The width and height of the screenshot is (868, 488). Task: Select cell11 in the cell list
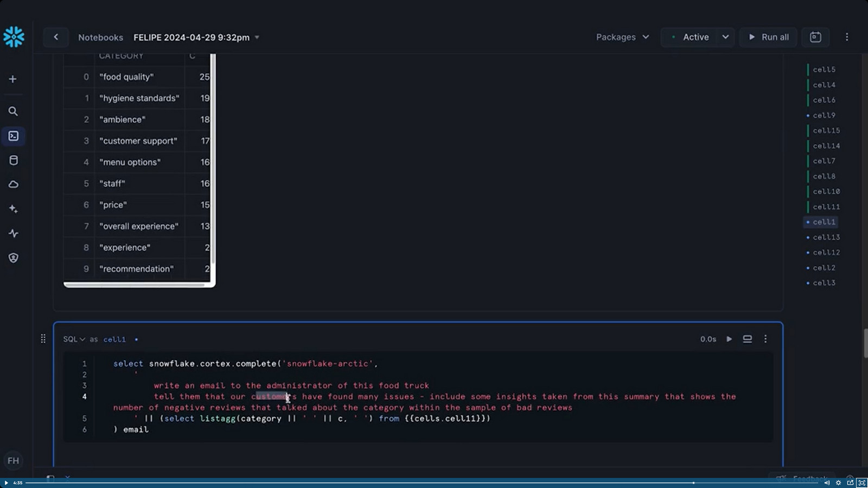pos(826,207)
